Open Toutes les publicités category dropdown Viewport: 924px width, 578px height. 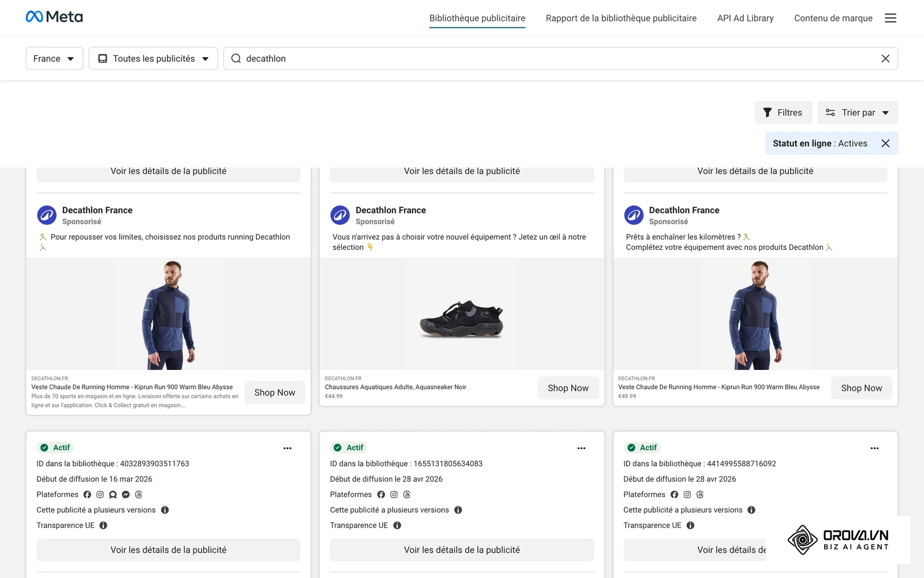153,58
